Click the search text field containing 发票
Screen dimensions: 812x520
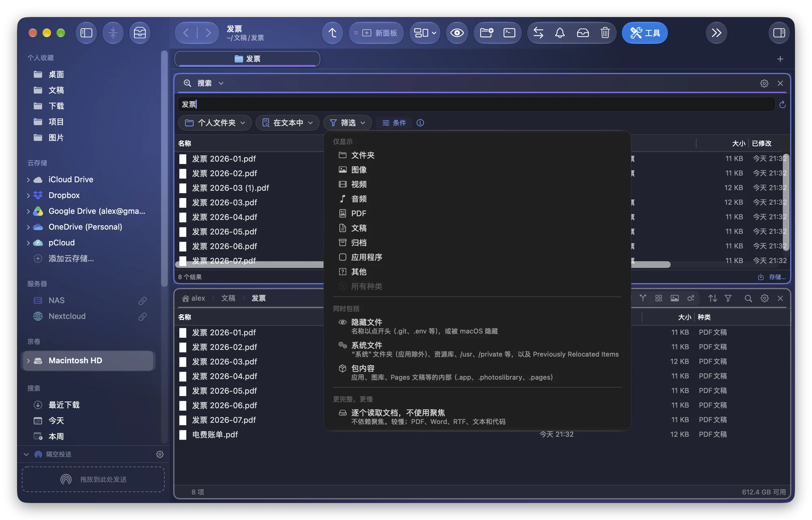[476, 104]
